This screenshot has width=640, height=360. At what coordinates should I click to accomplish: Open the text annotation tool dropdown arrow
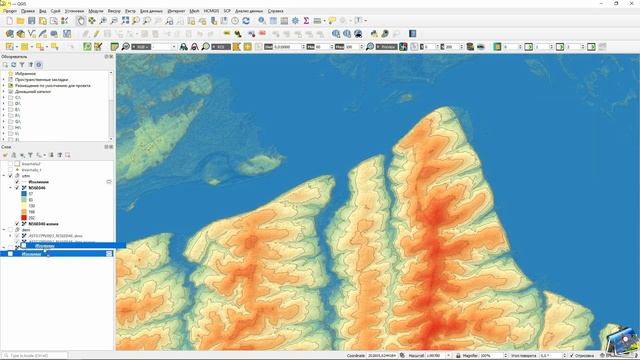coord(366,20)
